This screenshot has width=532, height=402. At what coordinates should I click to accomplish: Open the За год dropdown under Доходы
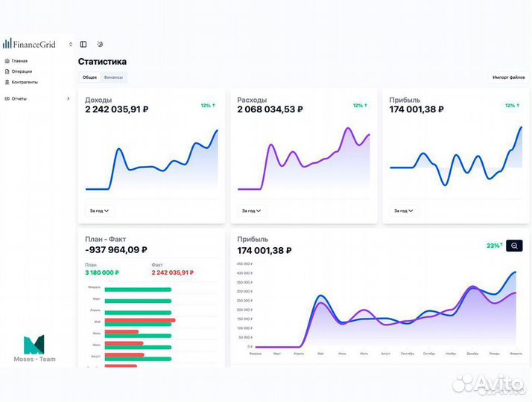point(99,211)
